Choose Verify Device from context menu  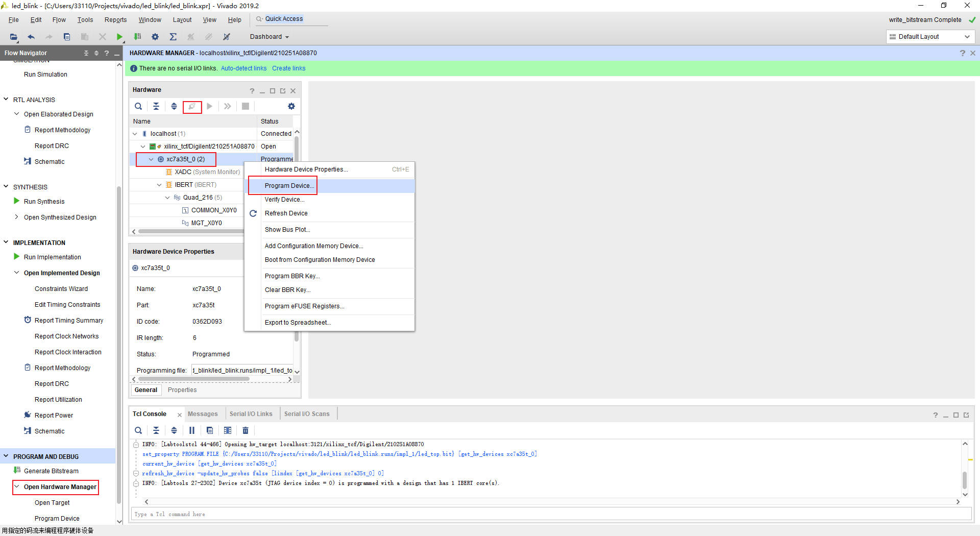tap(330, 200)
